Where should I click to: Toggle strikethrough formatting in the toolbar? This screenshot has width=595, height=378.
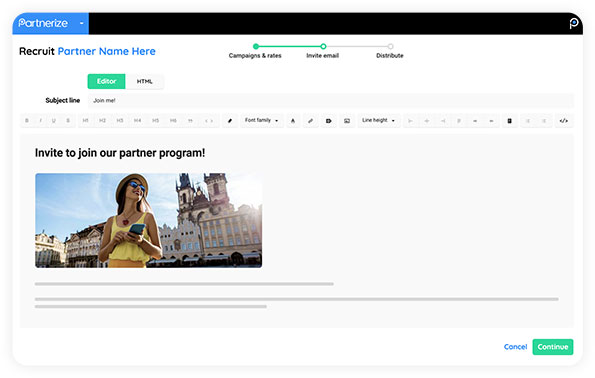(68, 121)
